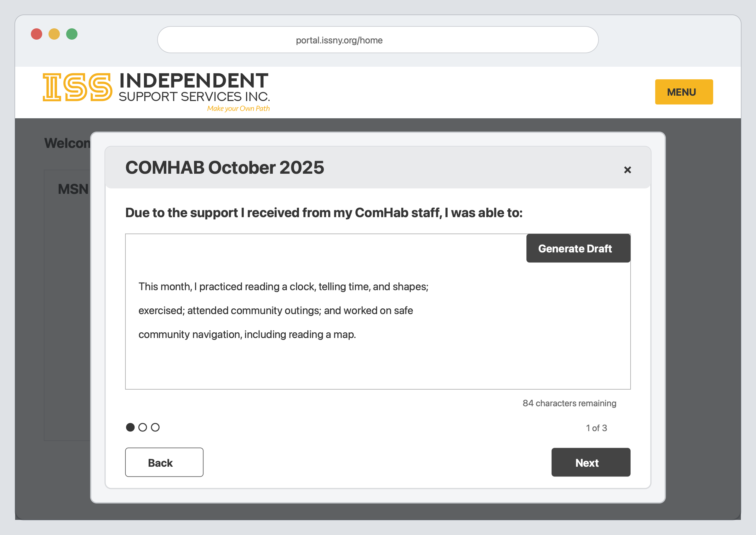756x535 pixels.
Task: Click the red browser window dot
Action: coord(37,34)
